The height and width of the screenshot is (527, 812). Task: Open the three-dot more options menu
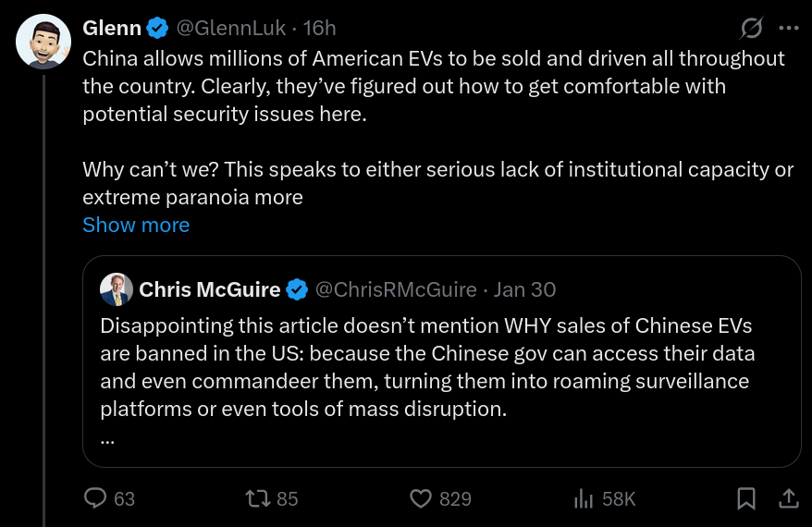pos(789,29)
